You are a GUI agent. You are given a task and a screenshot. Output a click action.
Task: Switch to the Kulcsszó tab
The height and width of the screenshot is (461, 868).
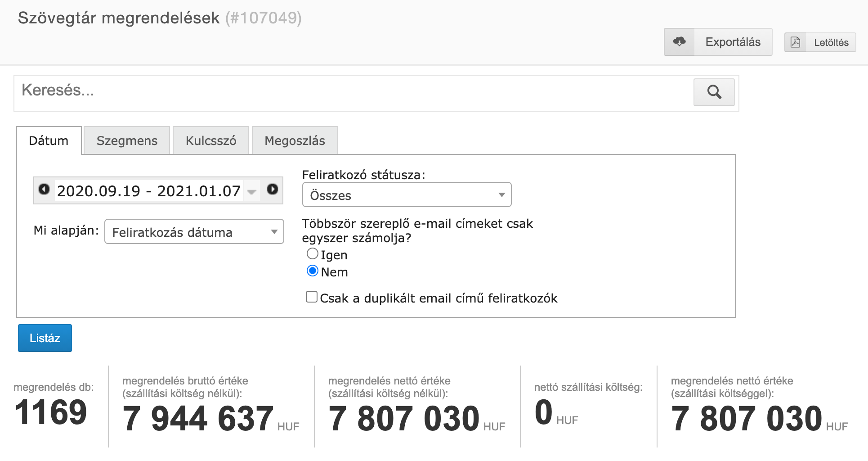[211, 140]
